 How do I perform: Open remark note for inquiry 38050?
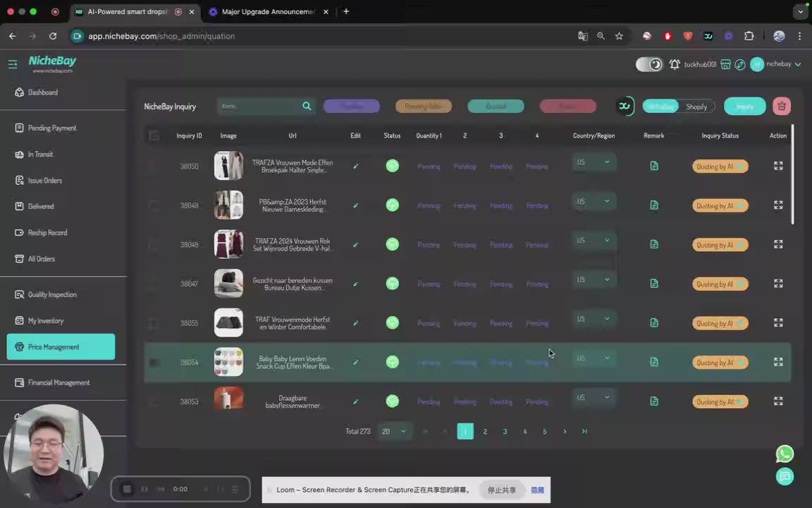tap(654, 166)
